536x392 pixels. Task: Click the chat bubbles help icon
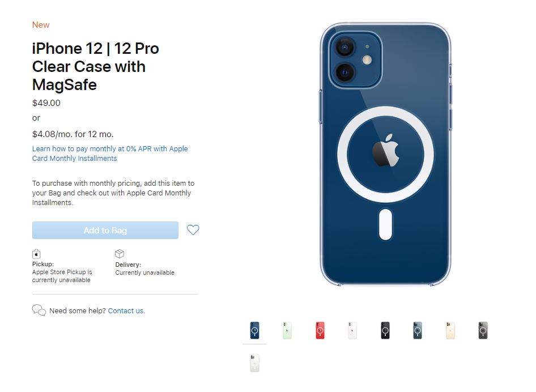point(39,310)
